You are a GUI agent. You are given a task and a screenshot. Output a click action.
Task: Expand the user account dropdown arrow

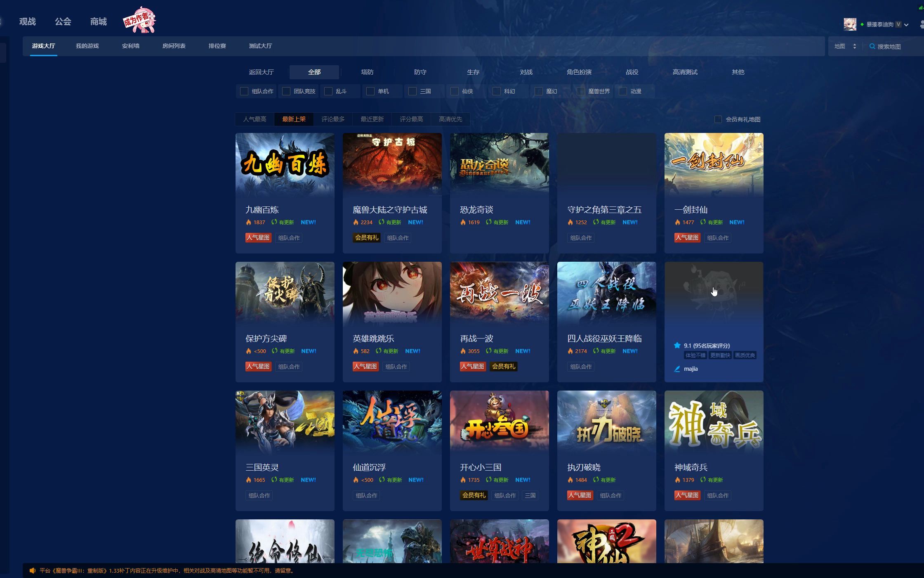(906, 25)
